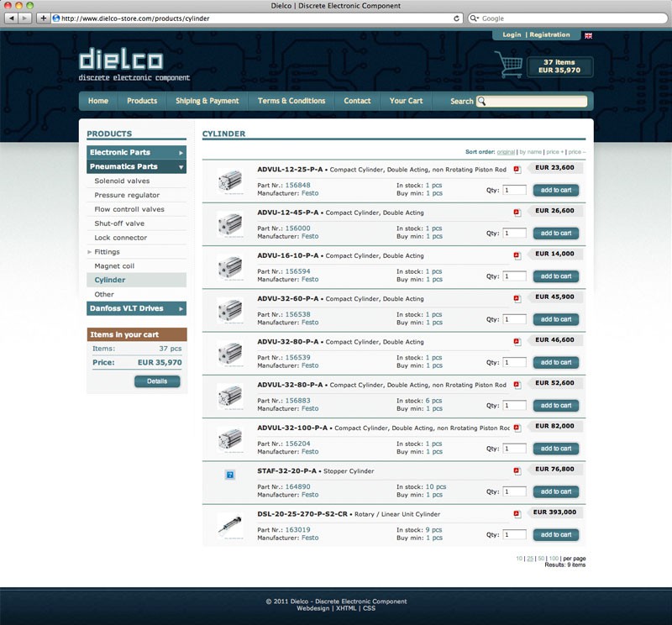Open PDF datasheet for DSL-20-25-270-P-S2-CR
Viewport: 672px width, 625px height.
coord(517,513)
